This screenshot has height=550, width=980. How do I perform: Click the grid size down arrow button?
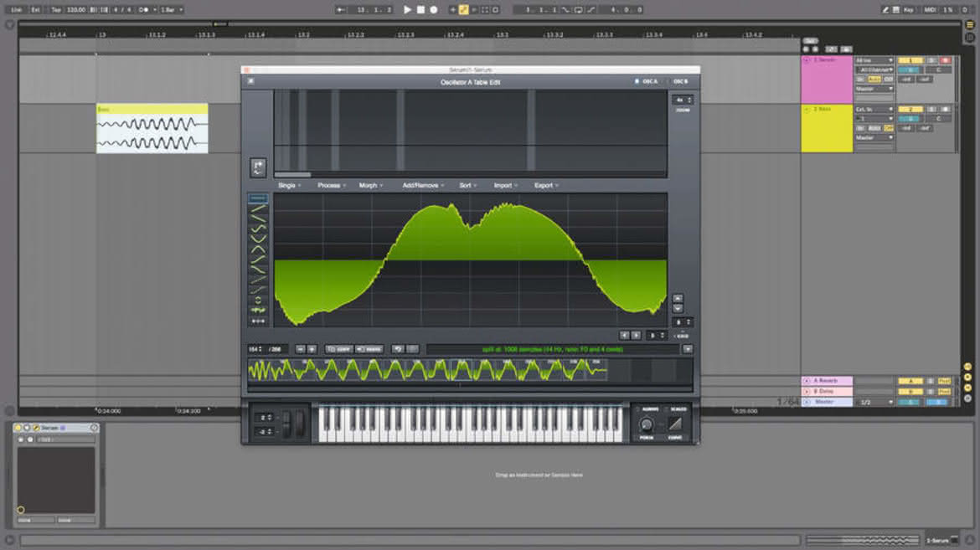678,309
